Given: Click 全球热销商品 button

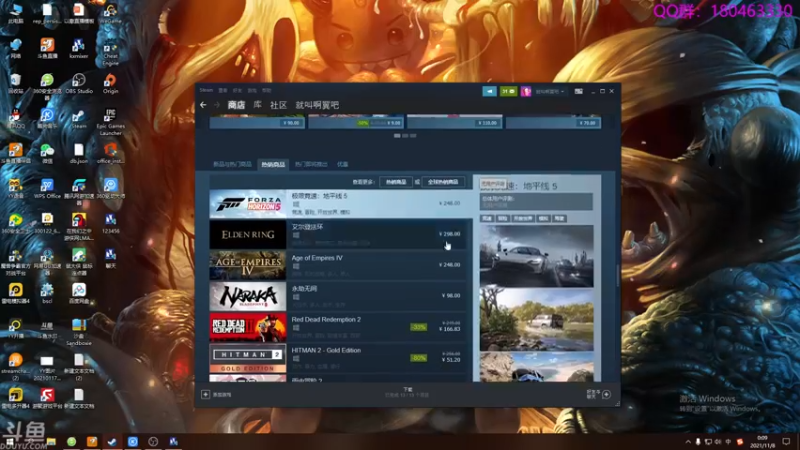Looking at the screenshot, I should click(x=443, y=182).
